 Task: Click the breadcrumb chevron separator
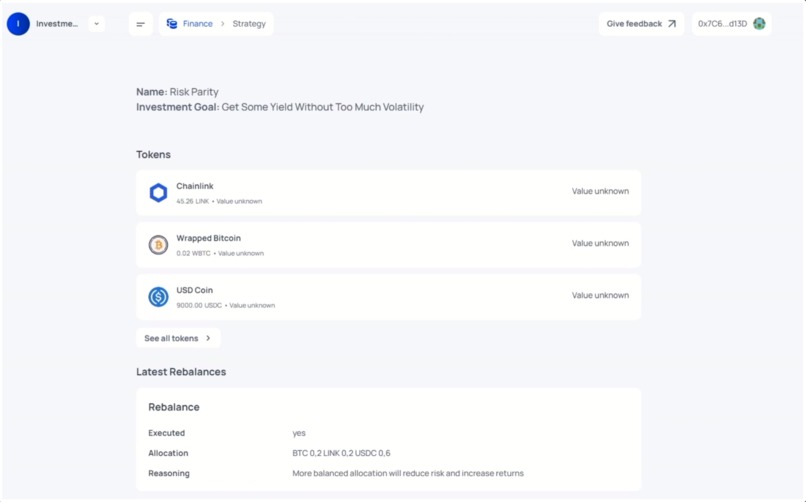click(223, 24)
